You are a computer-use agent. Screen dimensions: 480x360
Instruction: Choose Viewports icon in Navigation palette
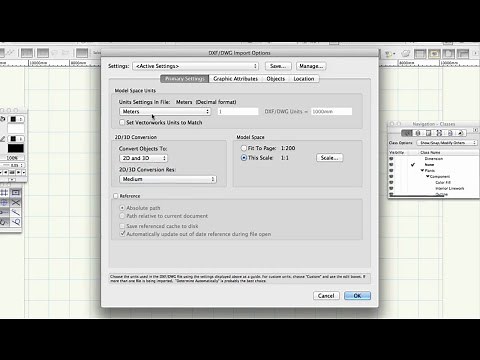click(x=439, y=133)
